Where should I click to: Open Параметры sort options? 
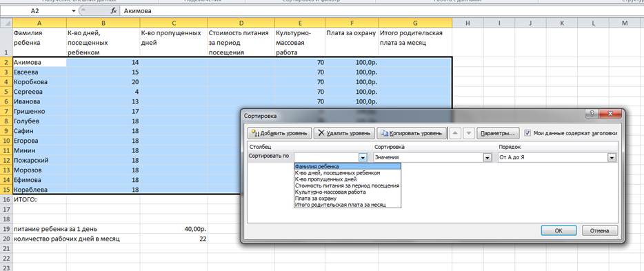pyautogui.click(x=498, y=133)
